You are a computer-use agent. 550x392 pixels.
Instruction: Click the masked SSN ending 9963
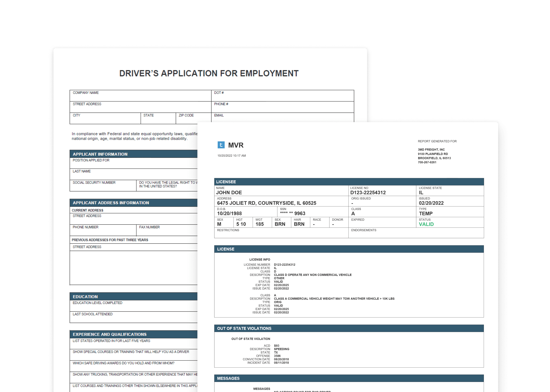293,213
